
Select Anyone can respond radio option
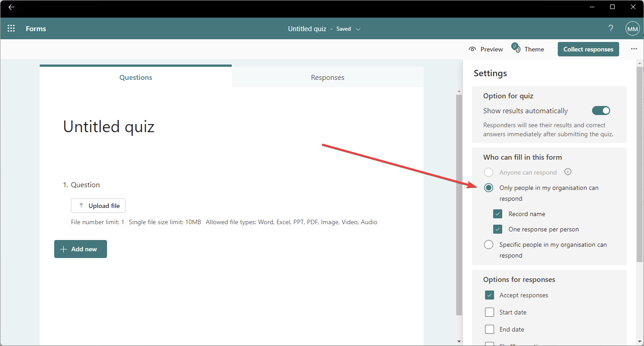click(488, 172)
